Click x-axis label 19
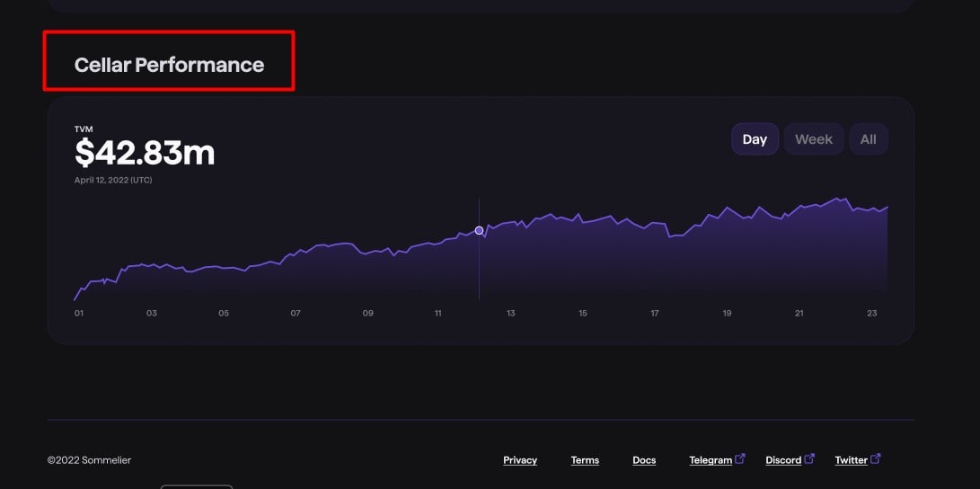Screen dimensions: 980x489 click(x=727, y=314)
